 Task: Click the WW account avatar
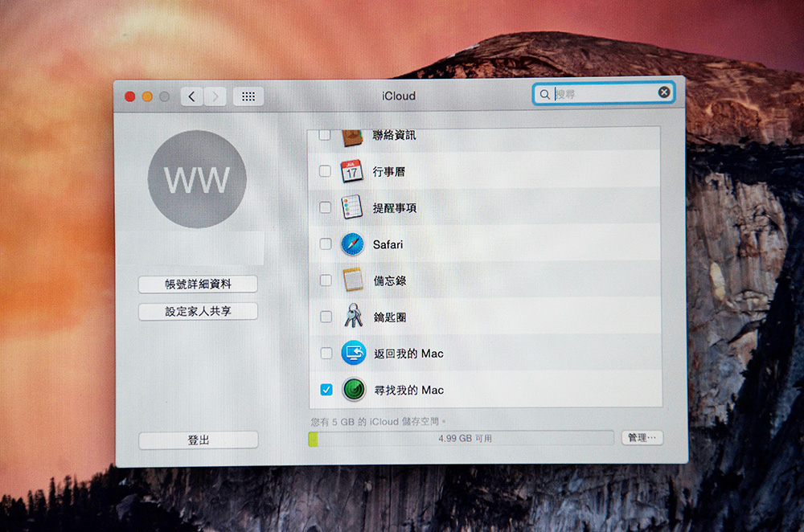pyautogui.click(x=198, y=179)
